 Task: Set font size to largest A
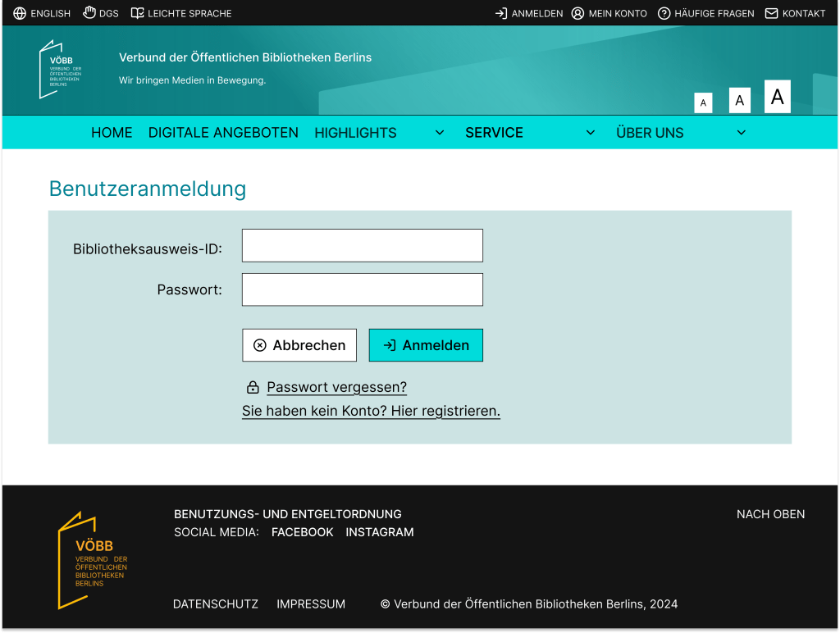pos(777,97)
